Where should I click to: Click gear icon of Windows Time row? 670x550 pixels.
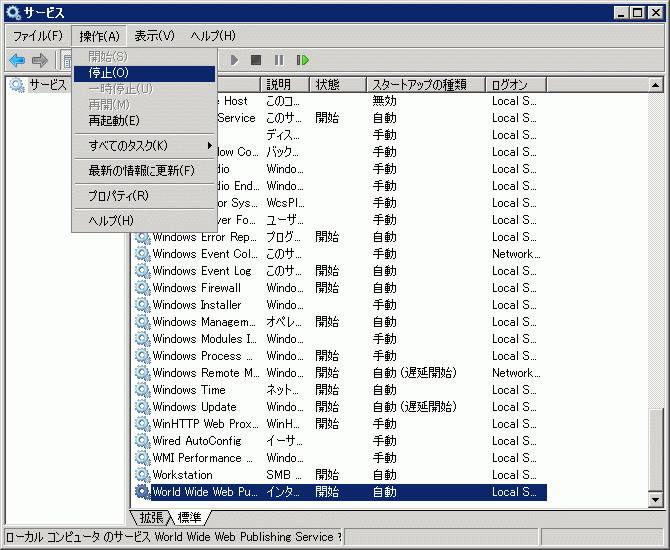142,390
